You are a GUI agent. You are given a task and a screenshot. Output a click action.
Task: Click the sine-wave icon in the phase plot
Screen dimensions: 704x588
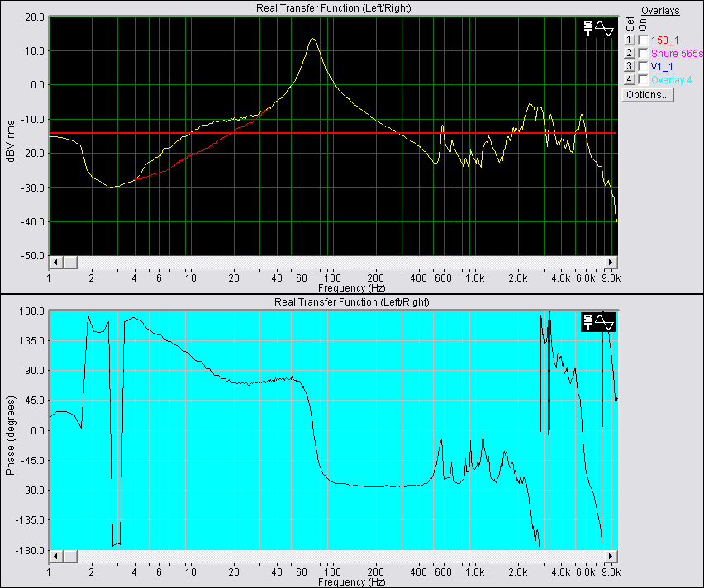point(604,322)
